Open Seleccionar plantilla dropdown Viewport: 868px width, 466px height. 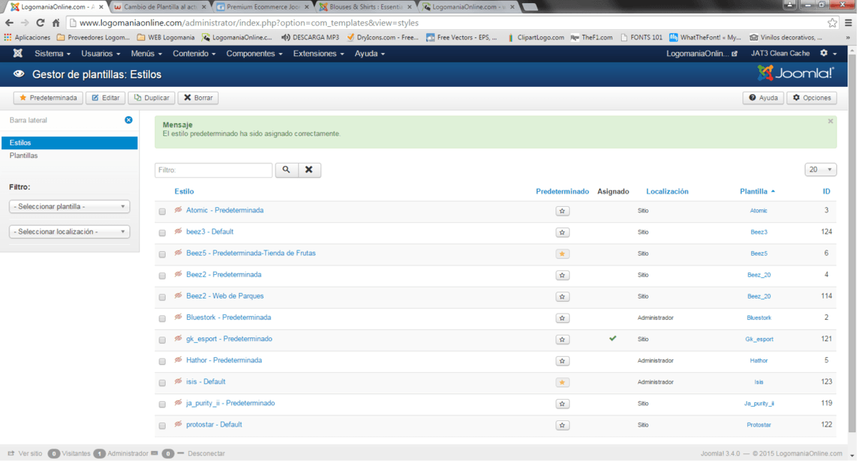point(69,206)
